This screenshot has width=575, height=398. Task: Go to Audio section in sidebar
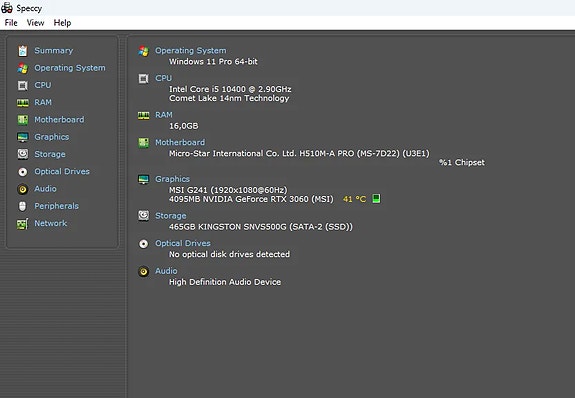45,189
